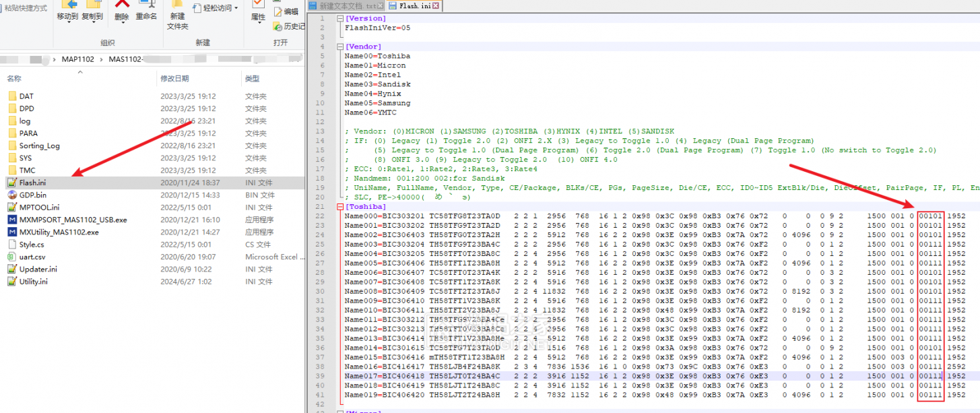Click the line Name00=Toshiba
Viewport: 980px width, 413px height.
coord(377,56)
